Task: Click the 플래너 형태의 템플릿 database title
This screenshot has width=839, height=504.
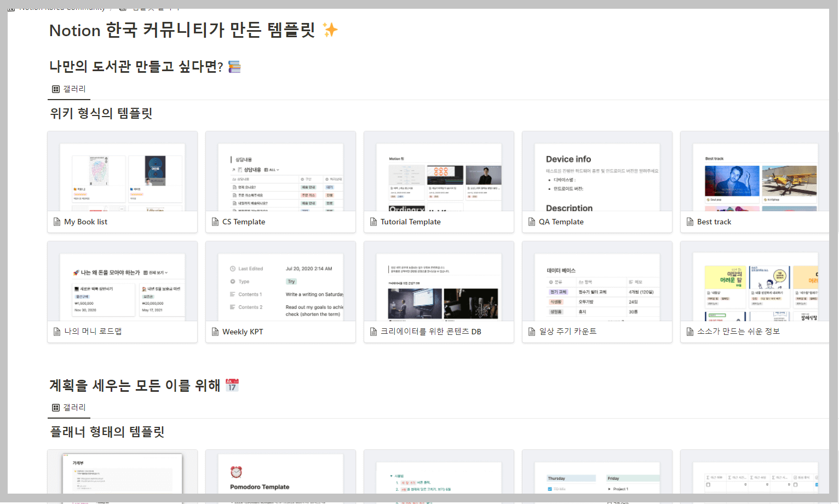Action: [x=107, y=432]
